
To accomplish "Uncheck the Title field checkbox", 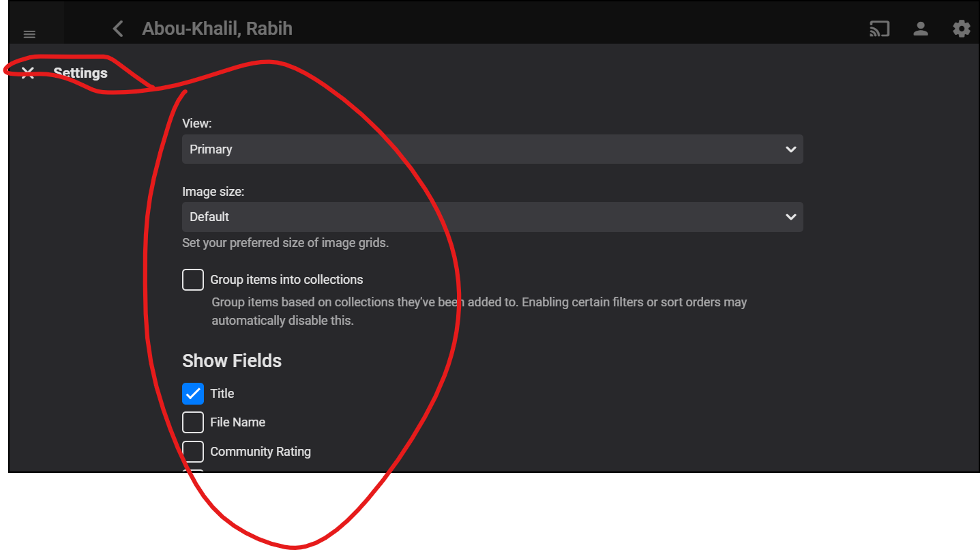I will pos(193,394).
